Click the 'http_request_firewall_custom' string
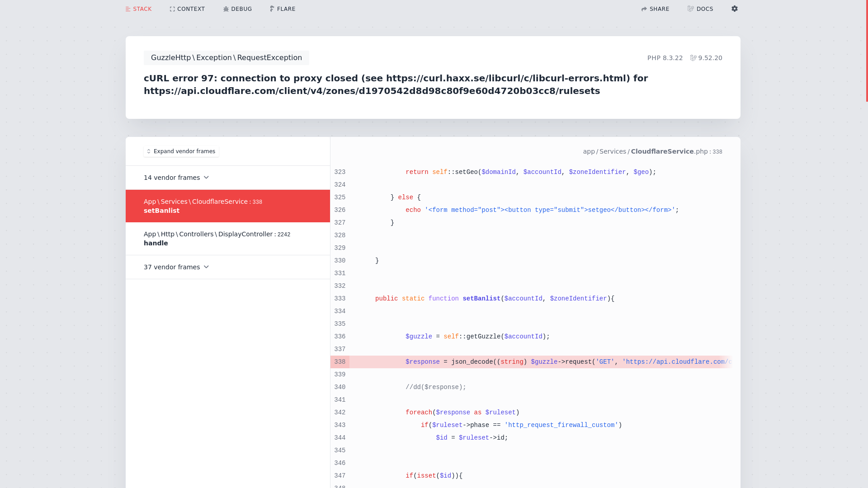Image resolution: width=868 pixels, height=488 pixels. point(561,425)
